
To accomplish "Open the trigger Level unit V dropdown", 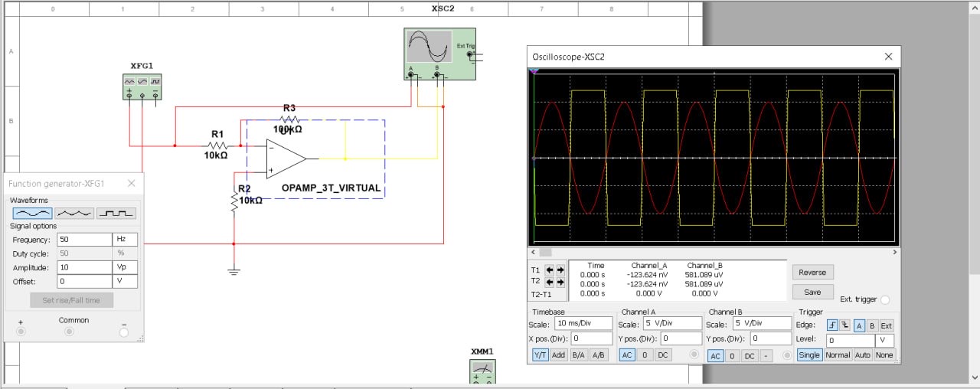I will pyautogui.click(x=884, y=340).
